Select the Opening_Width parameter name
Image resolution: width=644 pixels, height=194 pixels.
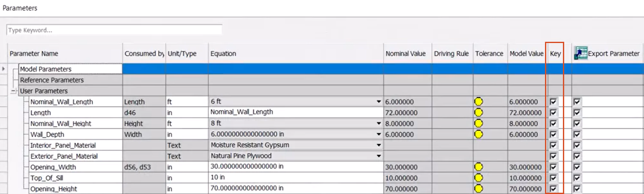pos(53,167)
